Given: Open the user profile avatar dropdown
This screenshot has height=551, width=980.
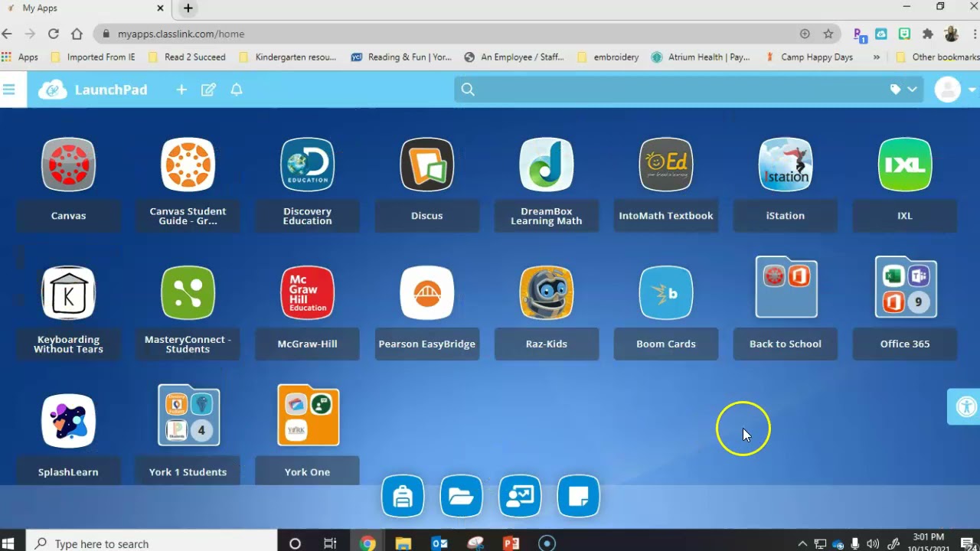Looking at the screenshot, I should [x=955, y=90].
